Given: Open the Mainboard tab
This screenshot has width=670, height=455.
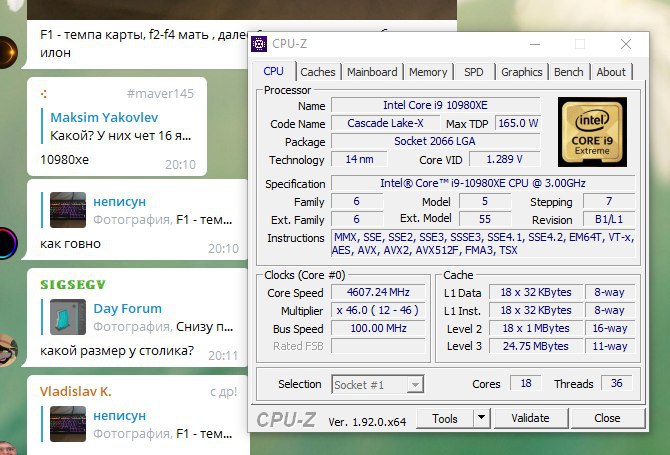Looking at the screenshot, I should (372, 72).
